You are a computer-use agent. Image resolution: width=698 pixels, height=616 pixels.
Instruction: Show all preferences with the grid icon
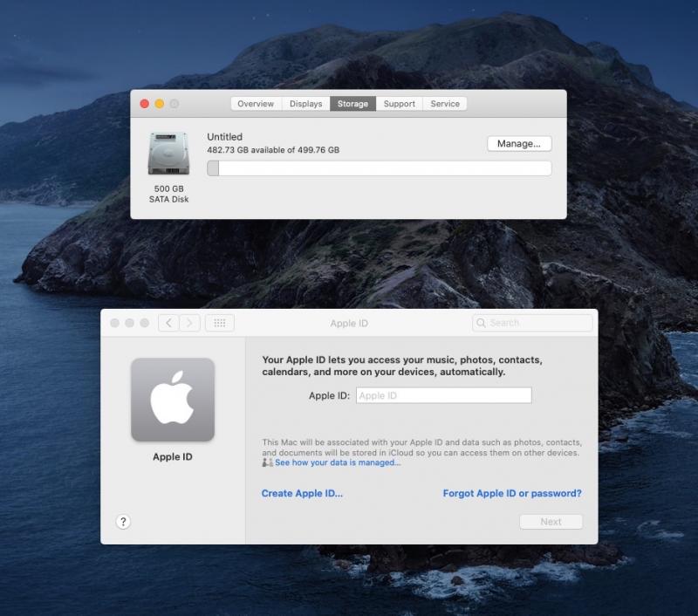coord(220,323)
